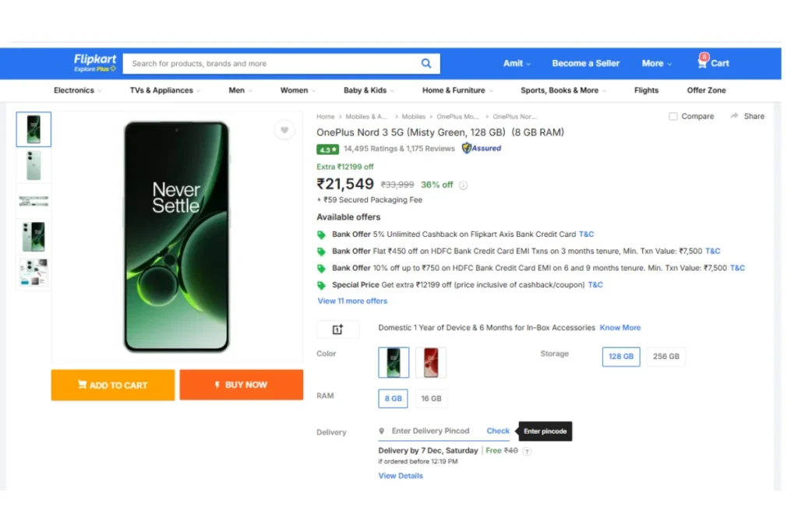The image size is (798, 532).
Task: Select the red color swatch
Action: tap(430, 362)
